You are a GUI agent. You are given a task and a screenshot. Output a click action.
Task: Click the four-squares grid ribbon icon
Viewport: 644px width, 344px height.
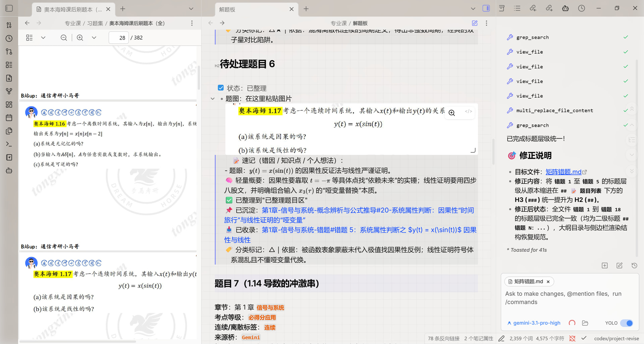[9, 105]
